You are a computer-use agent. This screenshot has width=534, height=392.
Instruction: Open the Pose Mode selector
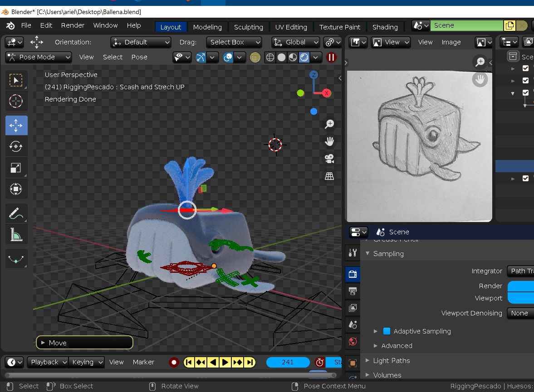tap(38, 57)
